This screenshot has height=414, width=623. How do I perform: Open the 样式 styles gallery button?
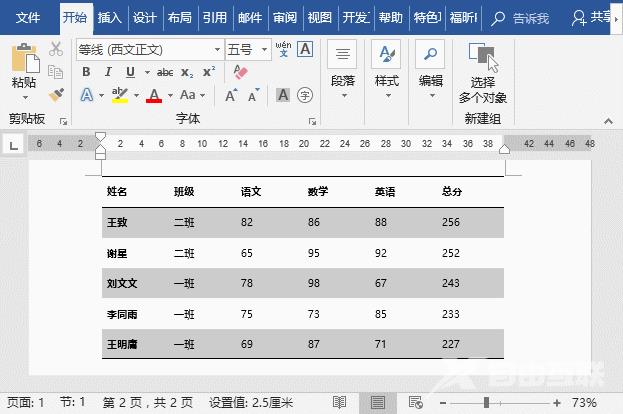[386, 66]
